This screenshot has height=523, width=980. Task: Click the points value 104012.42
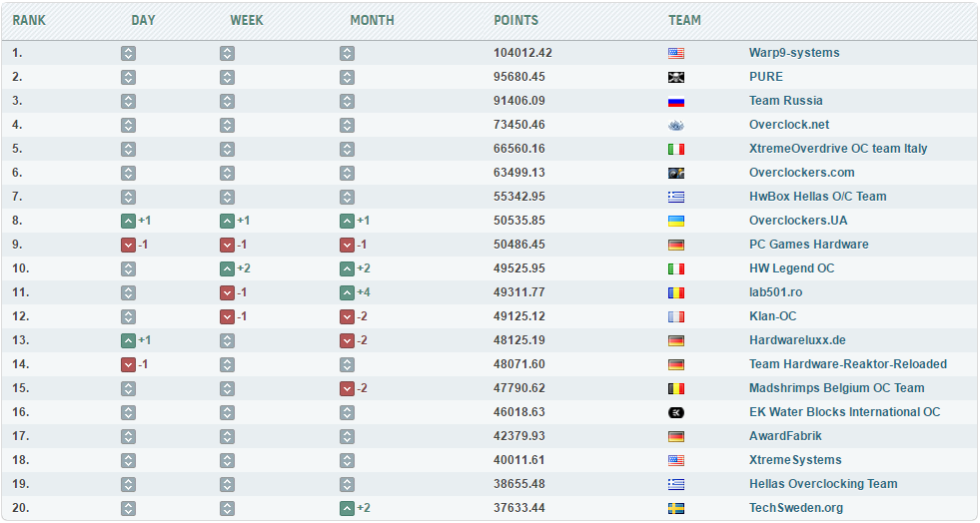tap(522, 53)
